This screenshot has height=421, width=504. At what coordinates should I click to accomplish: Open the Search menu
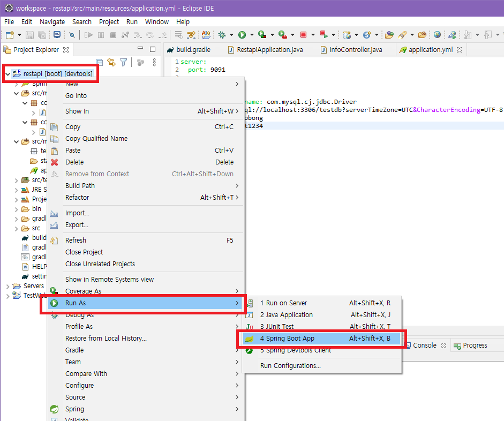[81, 22]
